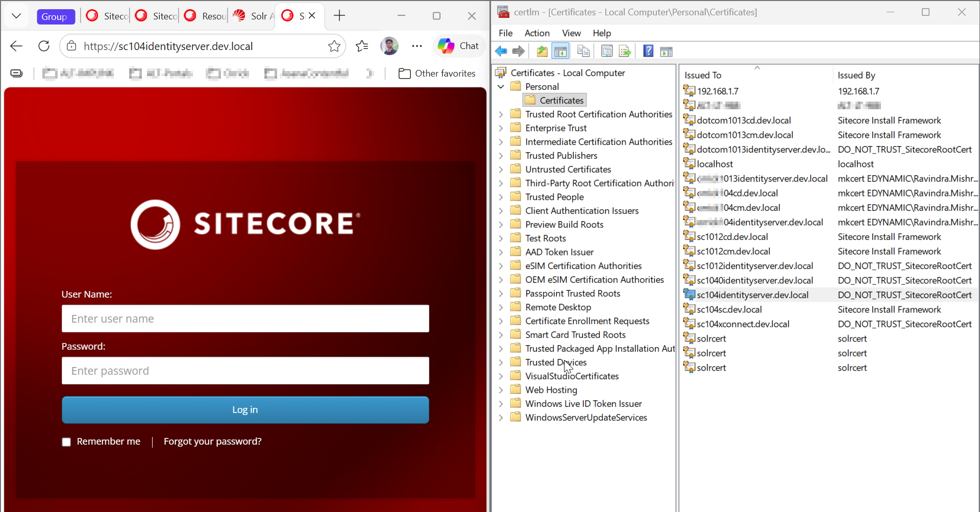Select the VisualStudioCertificates store
Screen dimensions: 980x512
tap(572, 376)
